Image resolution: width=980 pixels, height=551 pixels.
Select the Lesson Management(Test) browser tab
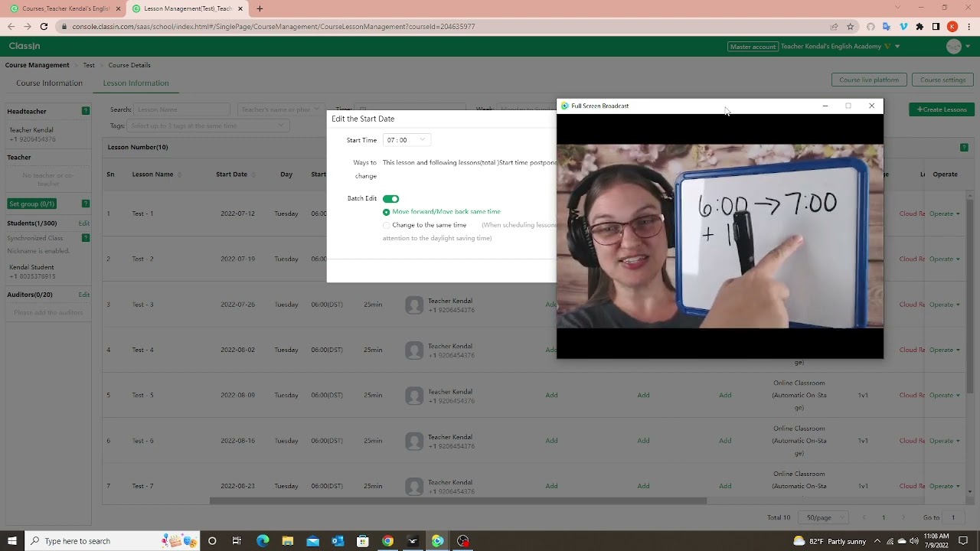point(188,8)
